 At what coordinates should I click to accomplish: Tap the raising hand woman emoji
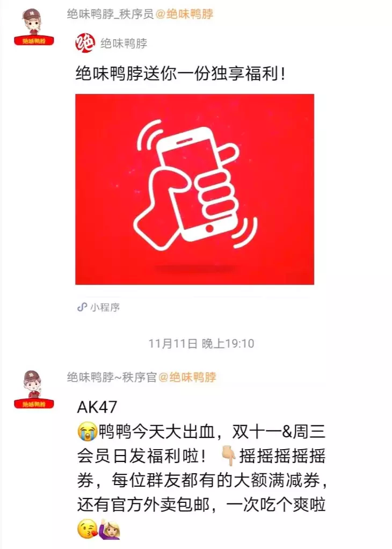pyautogui.click(x=111, y=529)
